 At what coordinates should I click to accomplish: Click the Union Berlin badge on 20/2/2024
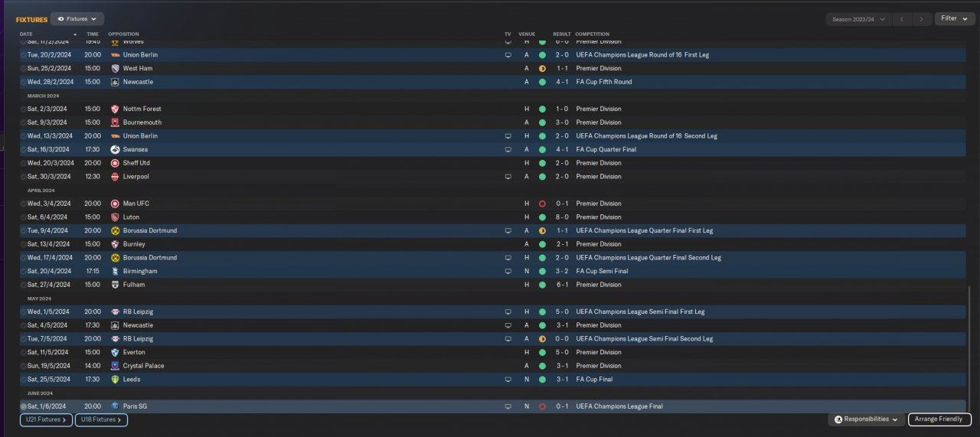[115, 55]
